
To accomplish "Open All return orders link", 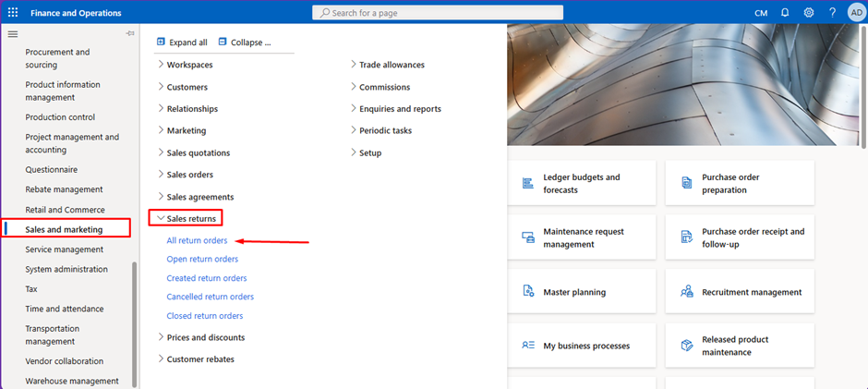I will coord(197,240).
